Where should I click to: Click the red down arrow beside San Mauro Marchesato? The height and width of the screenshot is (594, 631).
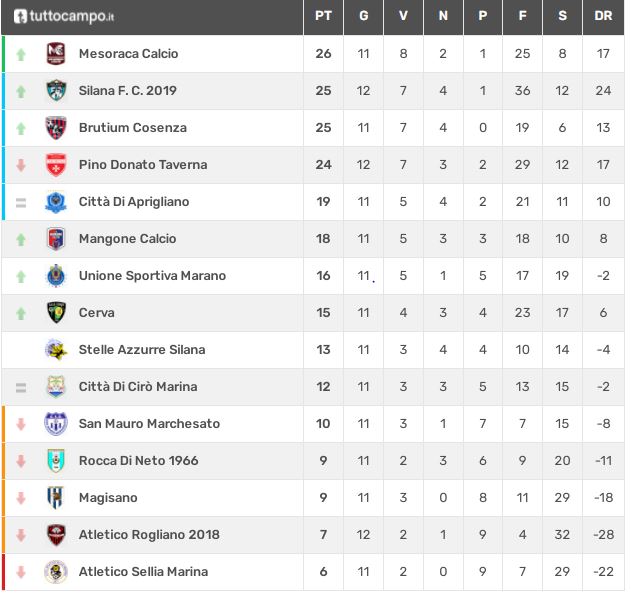(x=21, y=424)
